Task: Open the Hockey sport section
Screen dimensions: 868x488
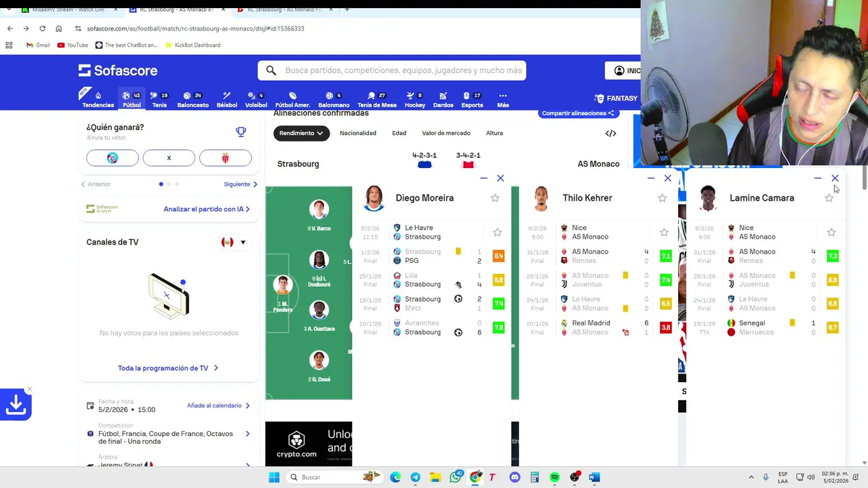Action: 414,100
